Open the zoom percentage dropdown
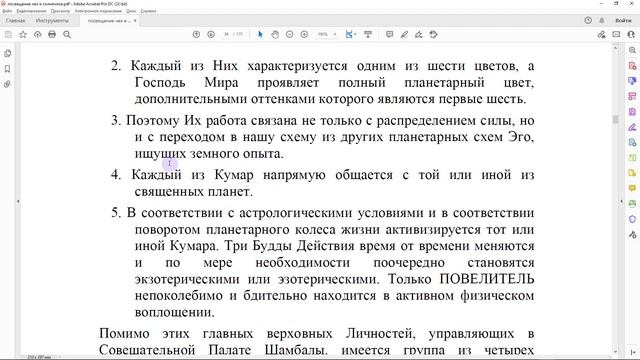Screen dimensions: 640x360 click(x=335, y=35)
